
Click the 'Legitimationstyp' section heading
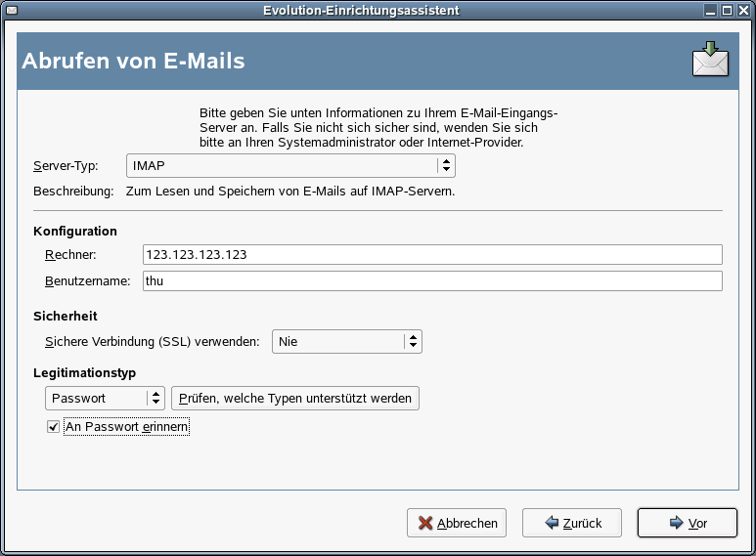84,373
